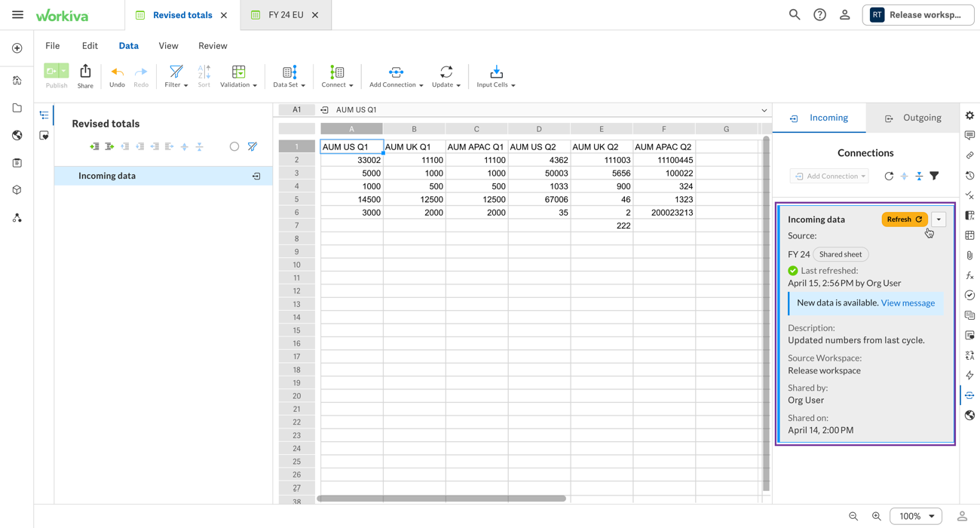Open settings gear in the right sidebar
Image resolution: width=980 pixels, height=528 pixels.
969,115
